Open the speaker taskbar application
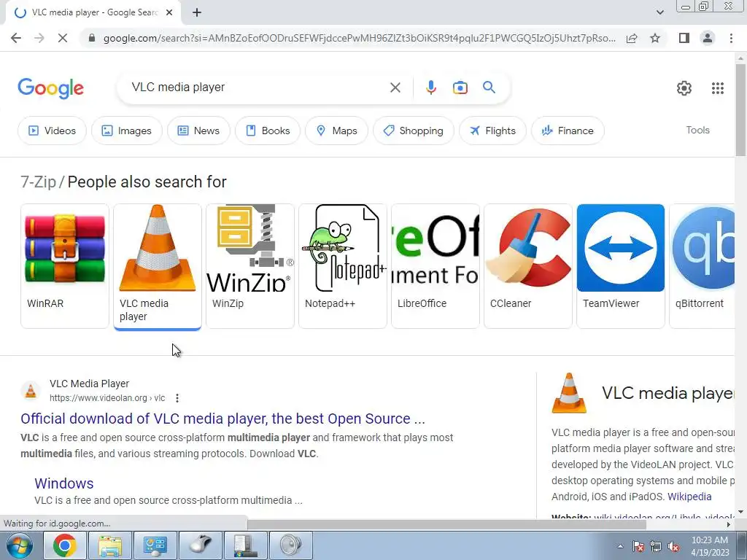Viewport: 747px width, 560px height. click(291, 545)
